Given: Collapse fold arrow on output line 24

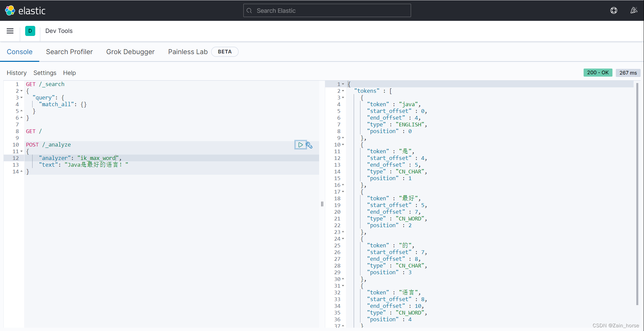Looking at the screenshot, I should tap(343, 239).
